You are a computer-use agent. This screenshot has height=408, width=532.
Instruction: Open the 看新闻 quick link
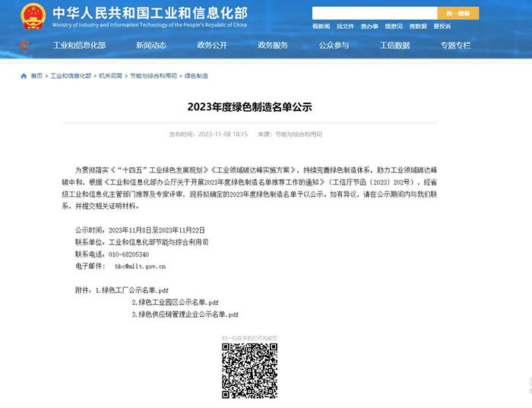coord(321,27)
